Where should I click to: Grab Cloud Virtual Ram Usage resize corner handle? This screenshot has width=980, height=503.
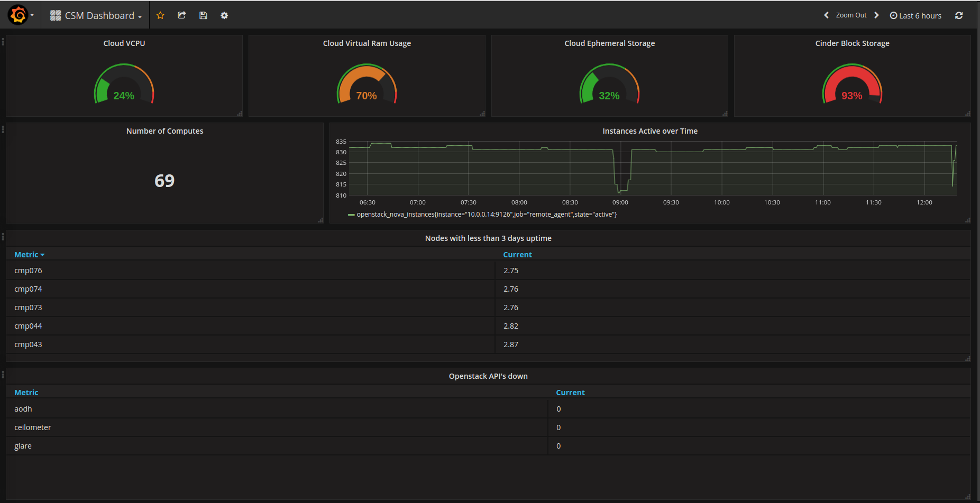point(482,114)
